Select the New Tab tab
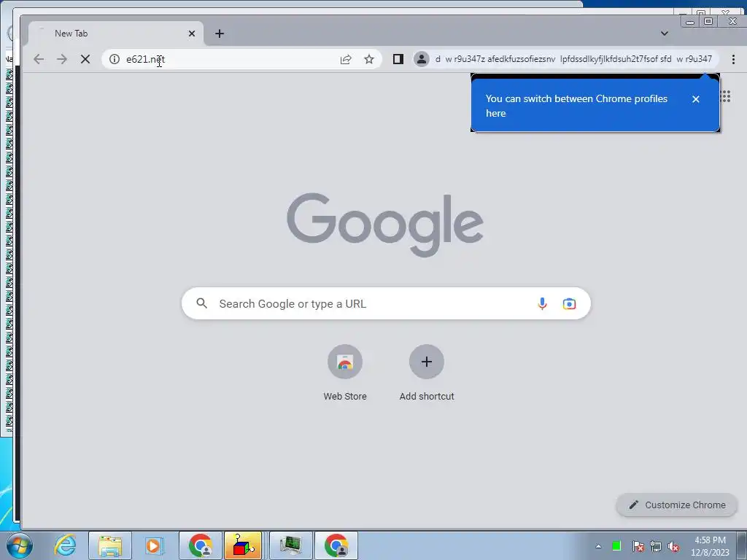This screenshot has width=747, height=560. pyautogui.click(x=116, y=34)
